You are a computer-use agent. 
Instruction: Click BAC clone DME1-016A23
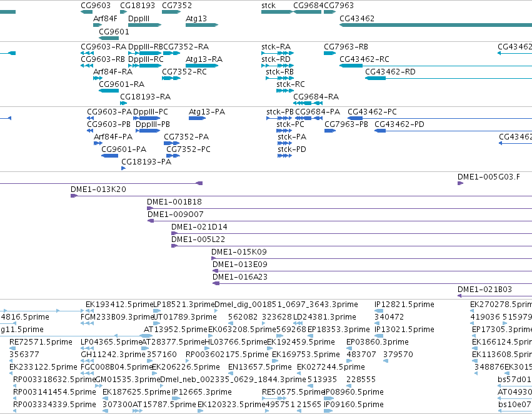point(372,284)
